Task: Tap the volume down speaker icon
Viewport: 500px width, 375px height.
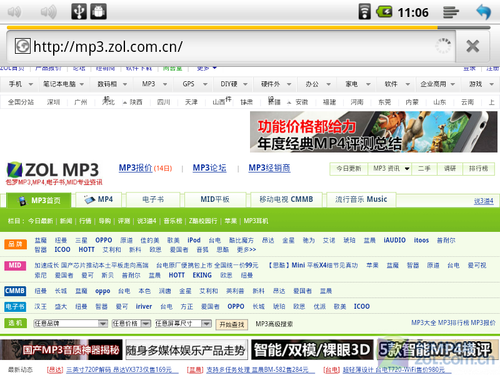Action: [14, 12]
